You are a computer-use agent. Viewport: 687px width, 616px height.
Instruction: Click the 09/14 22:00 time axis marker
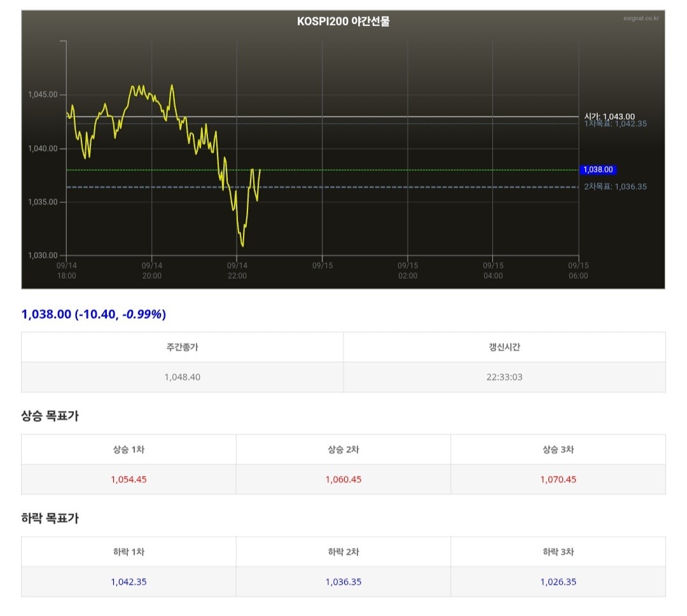(237, 270)
